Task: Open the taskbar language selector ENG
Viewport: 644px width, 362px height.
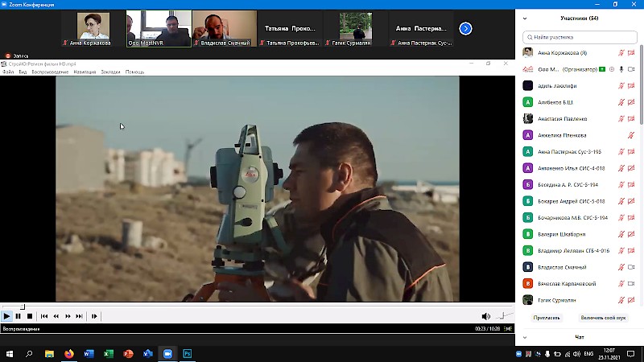Action: click(x=588, y=353)
